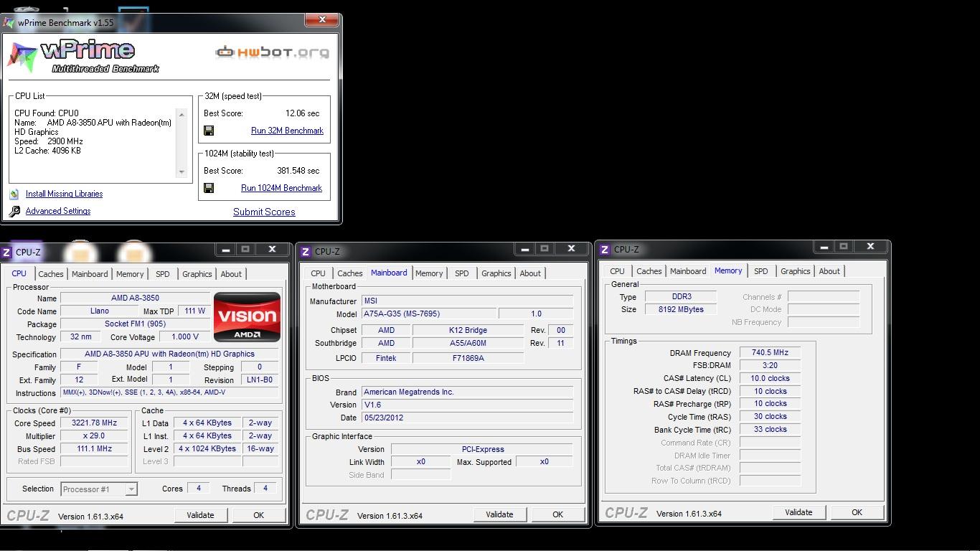Click the Core Speed value 3221.78 MHz
The height and width of the screenshot is (551, 980).
[x=95, y=423]
